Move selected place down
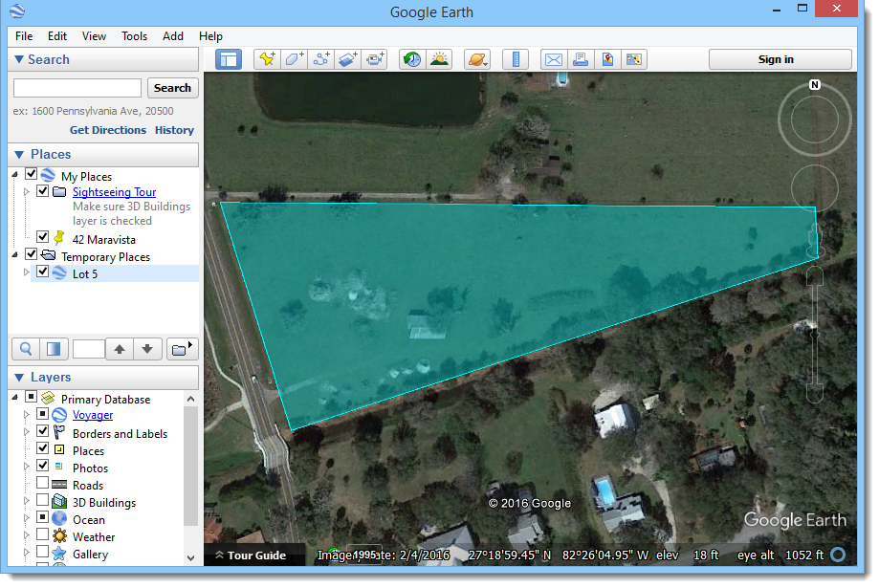This screenshot has width=879, height=588. (147, 349)
